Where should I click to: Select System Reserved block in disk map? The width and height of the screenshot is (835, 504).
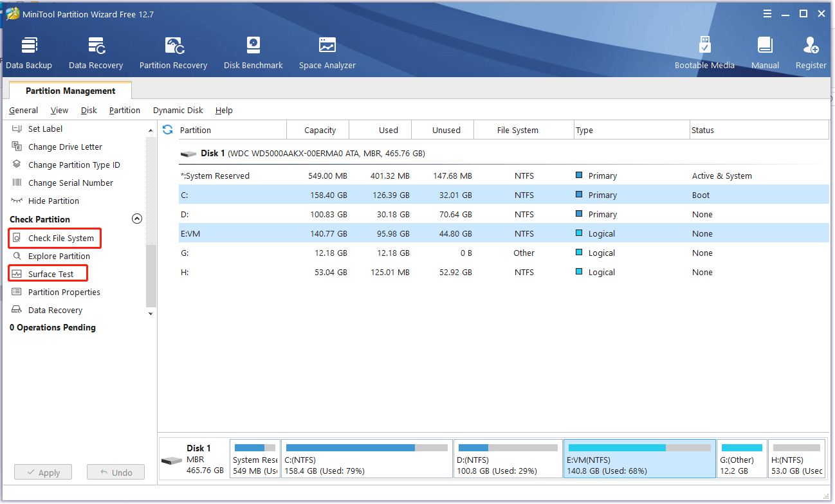coord(255,459)
